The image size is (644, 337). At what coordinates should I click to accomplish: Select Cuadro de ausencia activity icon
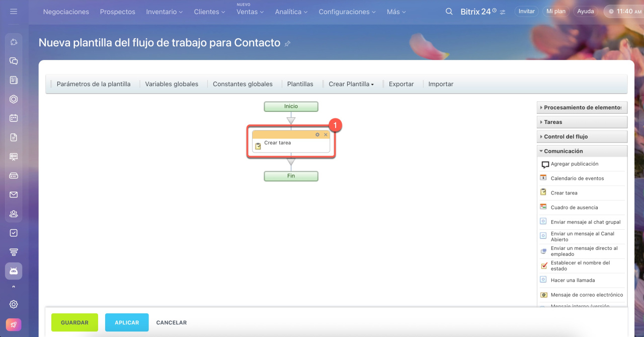point(543,207)
